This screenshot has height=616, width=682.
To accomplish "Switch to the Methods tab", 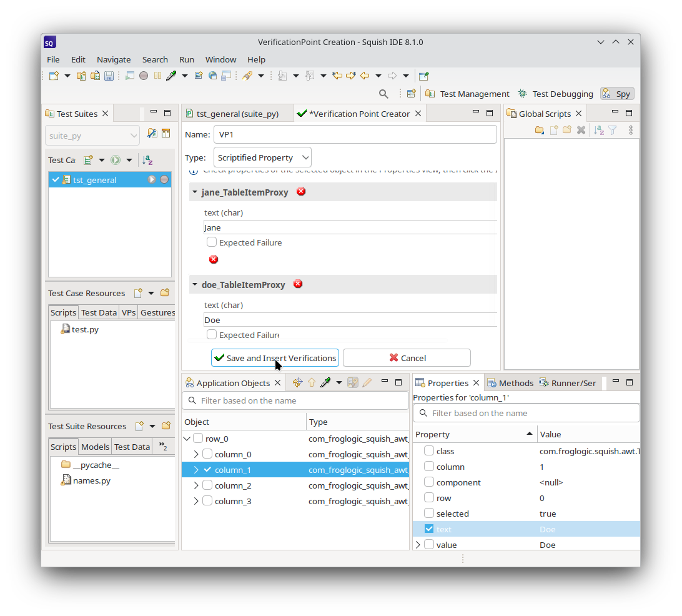I will pos(510,383).
